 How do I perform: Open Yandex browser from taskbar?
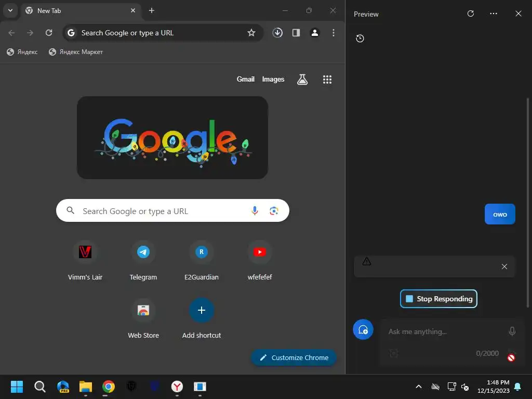(x=177, y=387)
